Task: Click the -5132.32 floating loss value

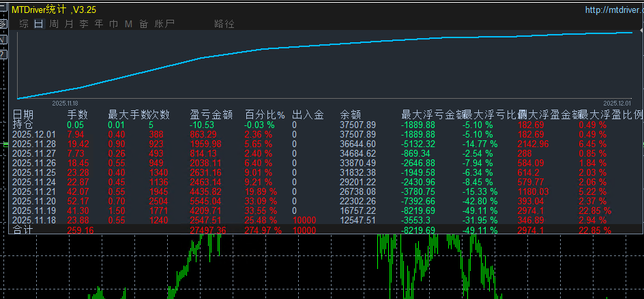Action: [x=418, y=144]
